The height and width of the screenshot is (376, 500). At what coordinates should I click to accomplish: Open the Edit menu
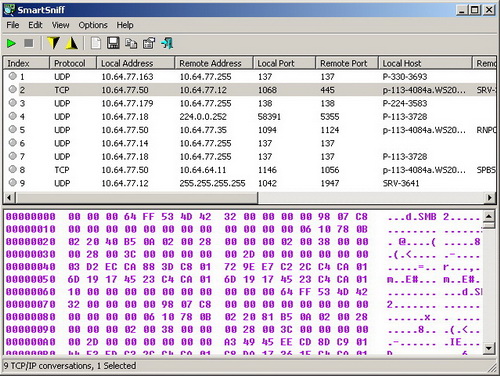point(35,25)
